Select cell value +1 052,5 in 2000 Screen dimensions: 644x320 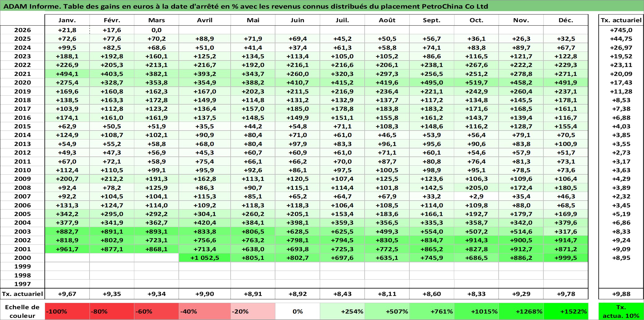coord(205,258)
